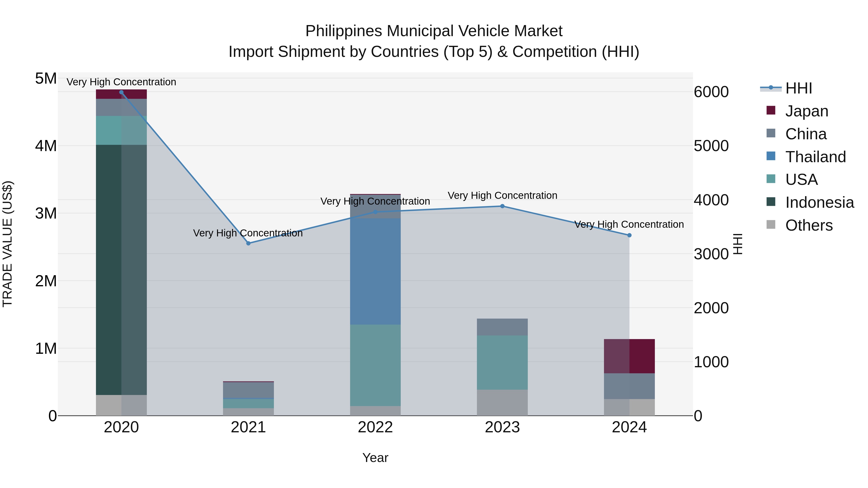The width and height of the screenshot is (868, 488).
Task: Click the 5M left axis tick label
Action: (46, 79)
